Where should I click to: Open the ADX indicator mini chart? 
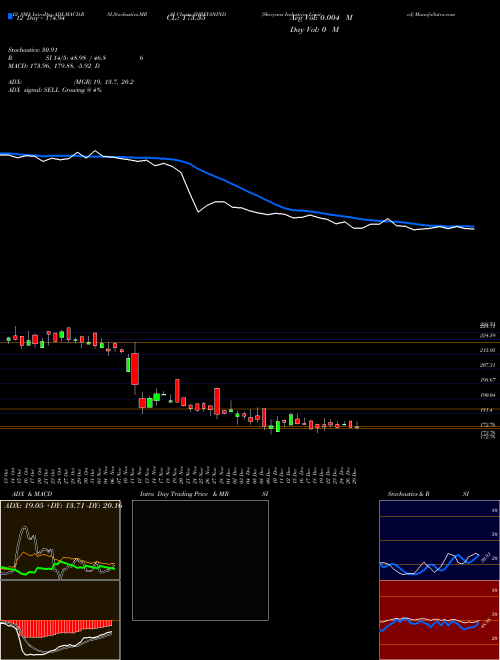[60, 540]
